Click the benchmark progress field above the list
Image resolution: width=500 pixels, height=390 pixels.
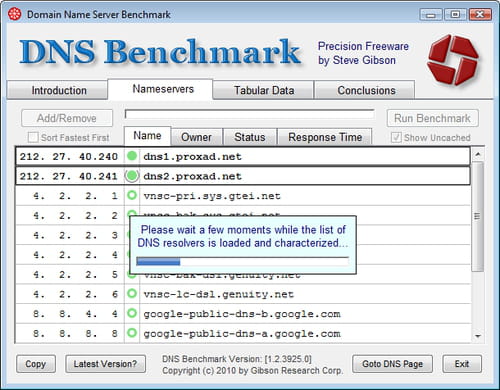pyautogui.click(x=249, y=114)
